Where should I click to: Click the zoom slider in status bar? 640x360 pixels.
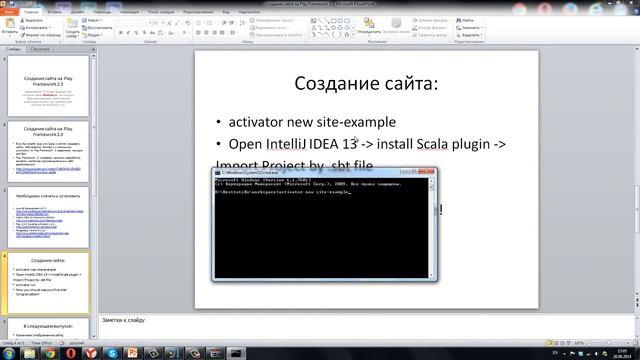[x=608, y=343]
